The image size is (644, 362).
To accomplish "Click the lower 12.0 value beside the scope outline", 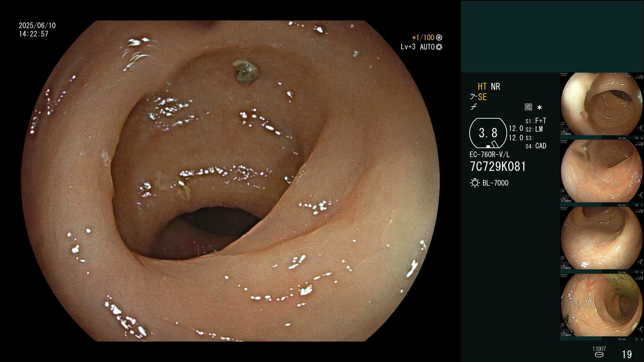I will [516, 138].
